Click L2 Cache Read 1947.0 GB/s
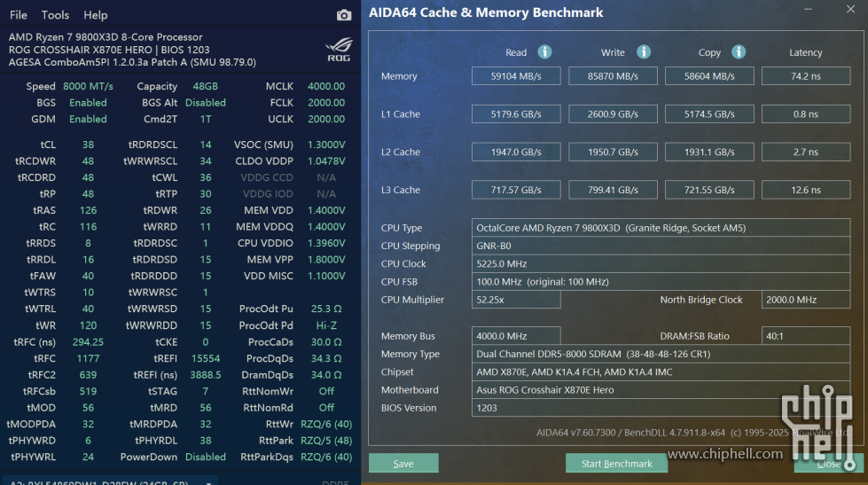Screen dimensions: 868x485 pyautogui.click(x=516, y=152)
